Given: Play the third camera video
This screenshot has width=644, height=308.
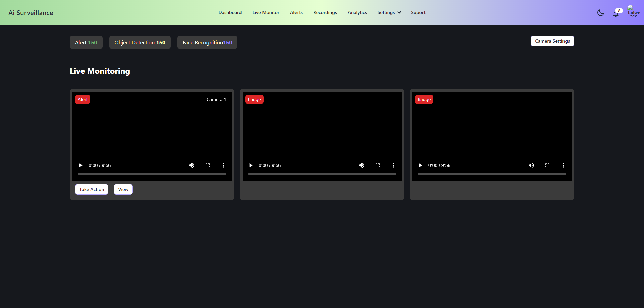Looking at the screenshot, I should point(420,165).
